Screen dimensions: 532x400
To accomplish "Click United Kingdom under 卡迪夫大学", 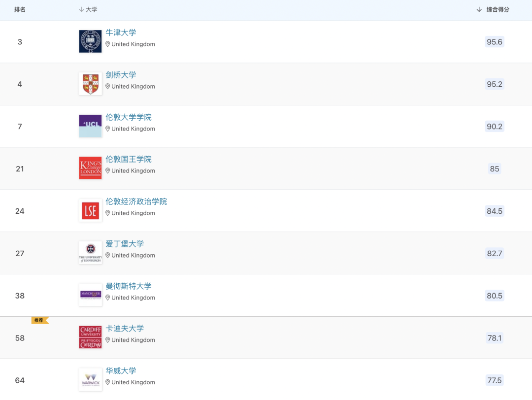I will (x=133, y=340).
